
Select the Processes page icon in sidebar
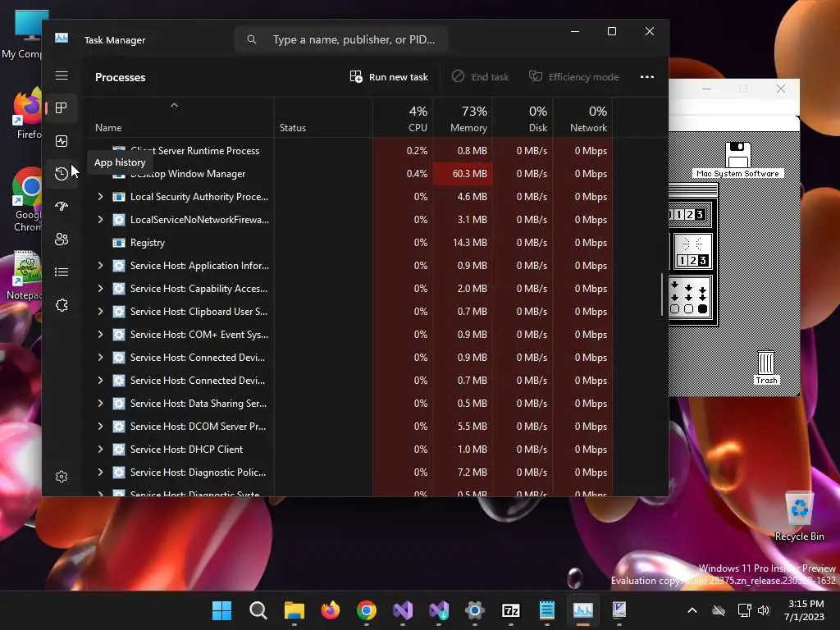tap(62, 108)
